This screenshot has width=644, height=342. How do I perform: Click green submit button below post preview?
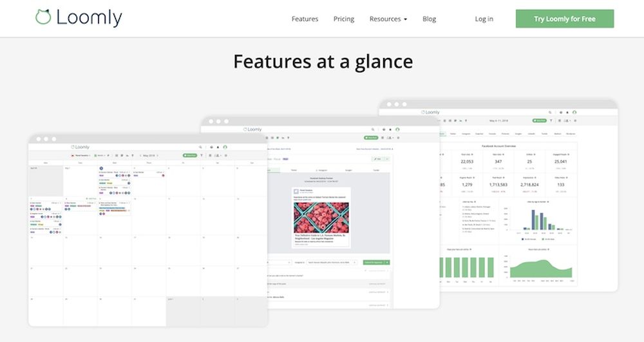pos(375,262)
